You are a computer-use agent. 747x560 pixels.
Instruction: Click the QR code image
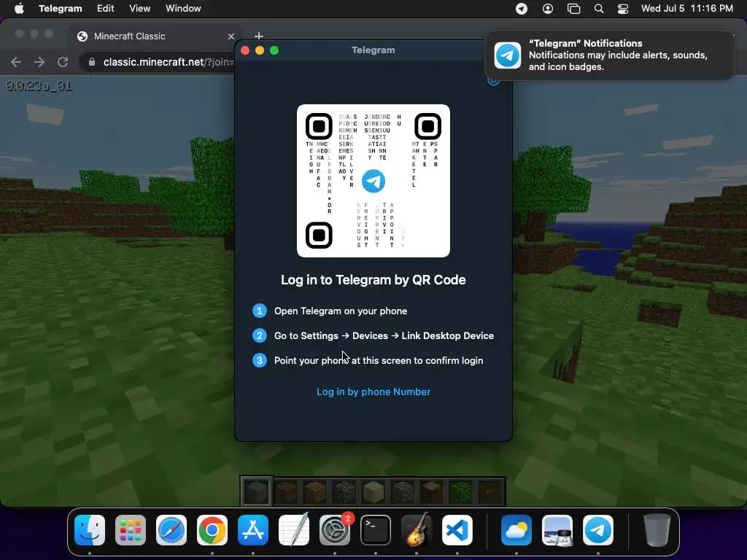pos(373,181)
